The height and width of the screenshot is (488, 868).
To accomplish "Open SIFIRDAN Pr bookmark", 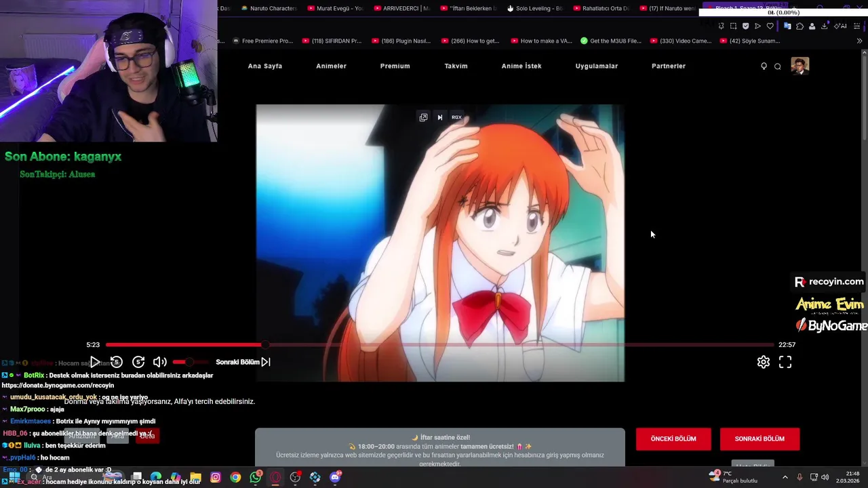I will [x=332, y=41].
